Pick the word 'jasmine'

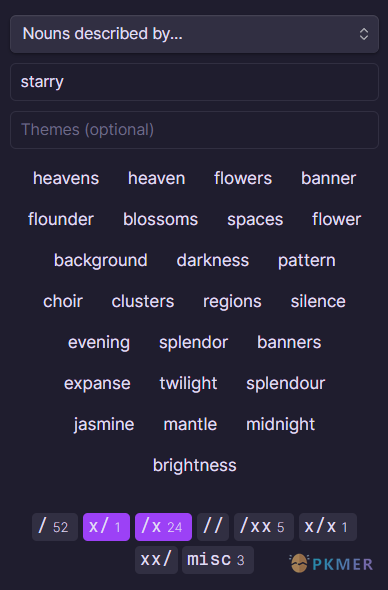point(104,424)
